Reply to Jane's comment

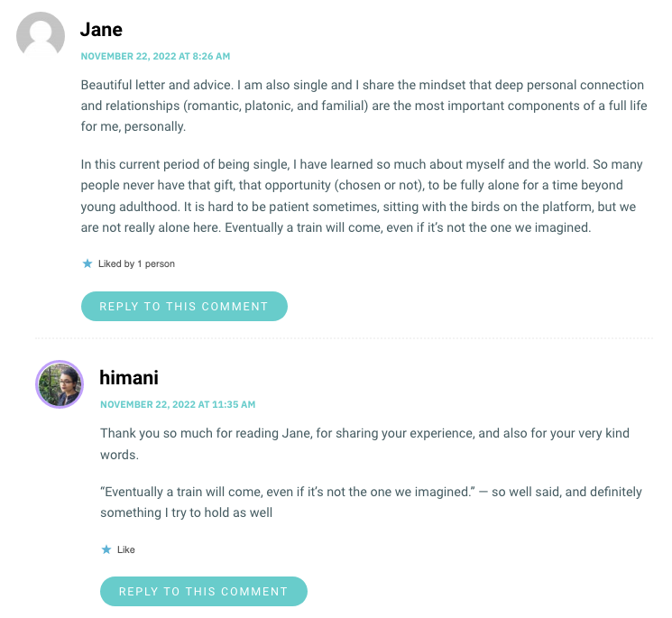184,306
